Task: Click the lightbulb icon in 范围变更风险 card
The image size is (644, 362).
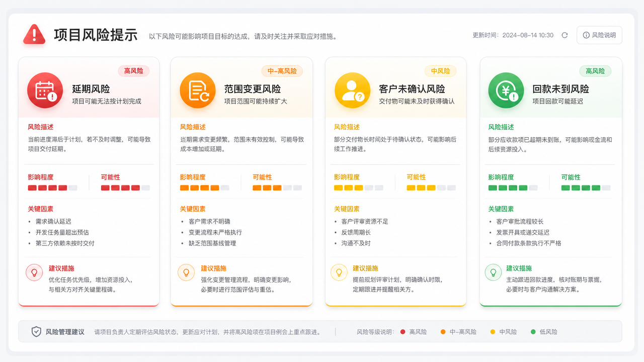Action: point(186,273)
